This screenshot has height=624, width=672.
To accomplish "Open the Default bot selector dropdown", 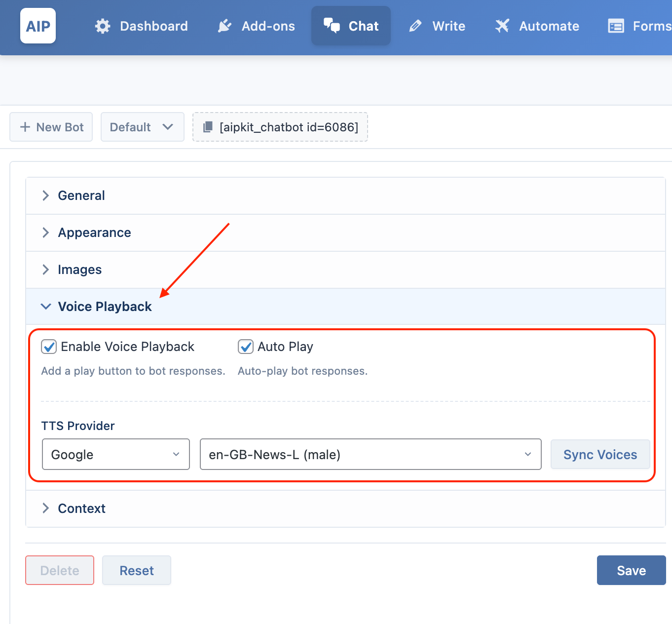I will 143,127.
